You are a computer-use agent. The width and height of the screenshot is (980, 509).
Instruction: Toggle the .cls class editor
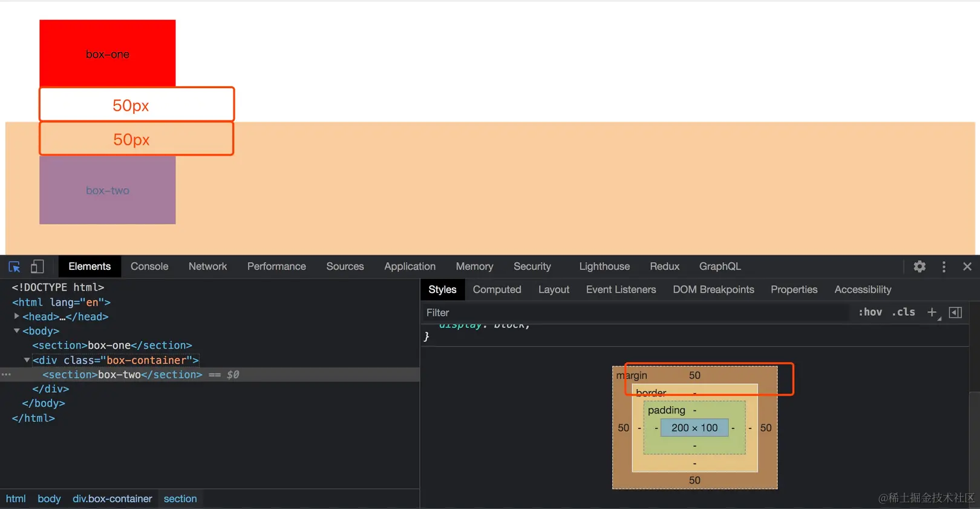pos(904,312)
